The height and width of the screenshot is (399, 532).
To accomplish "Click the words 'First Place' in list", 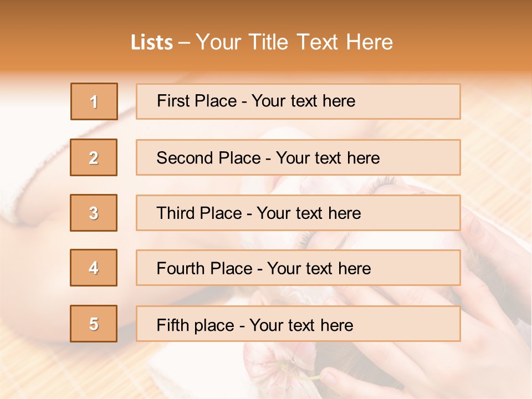I will (197, 101).
